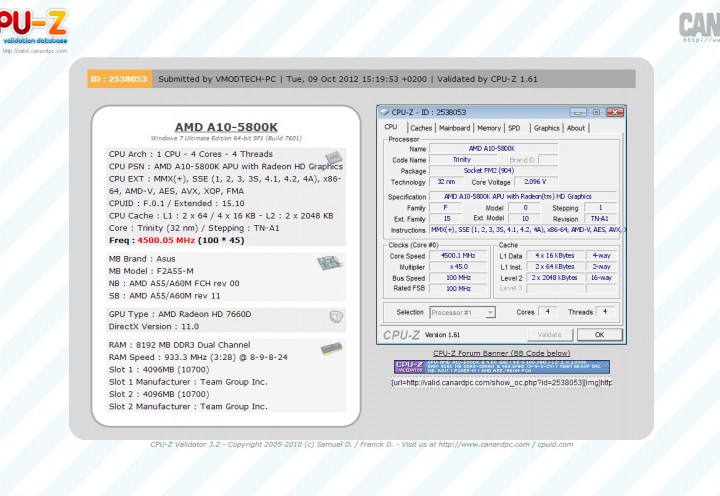Click the valid.canardpc.com URL under the logo
Image resolution: width=720 pixels, height=496 pixels.
[x=35, y=51]
